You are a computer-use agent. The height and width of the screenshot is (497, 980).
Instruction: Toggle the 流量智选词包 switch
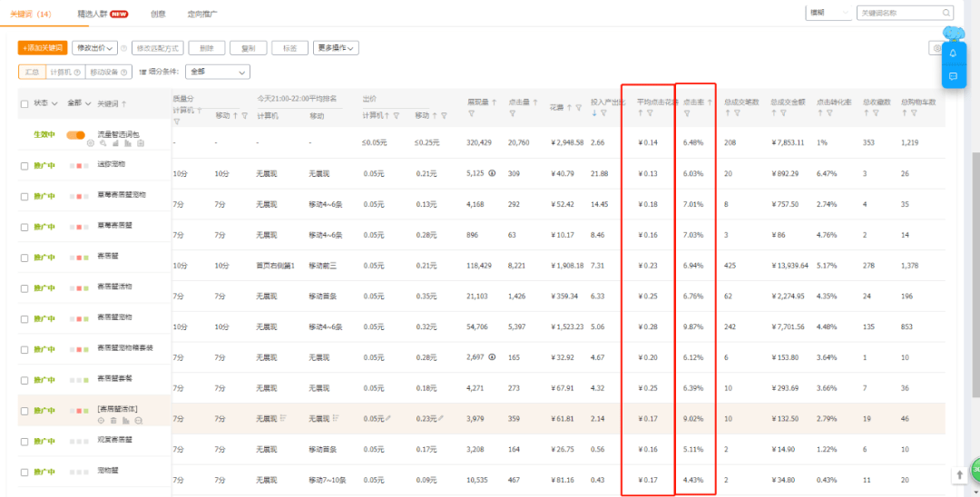coord(75,135)
